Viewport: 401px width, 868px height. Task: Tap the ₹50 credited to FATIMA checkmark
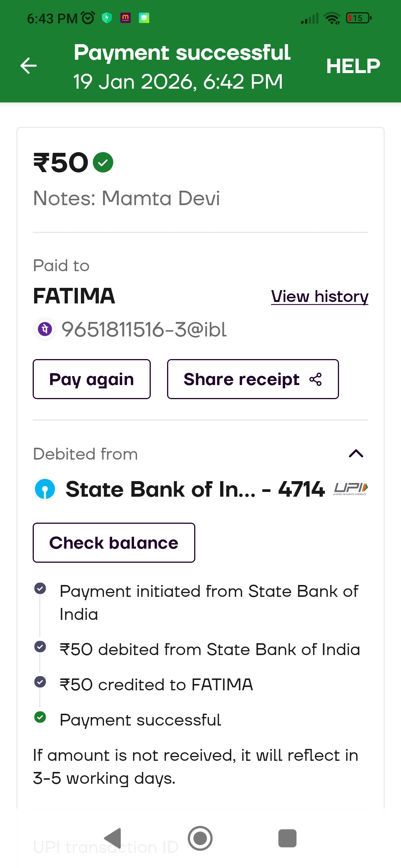point(40,682)
